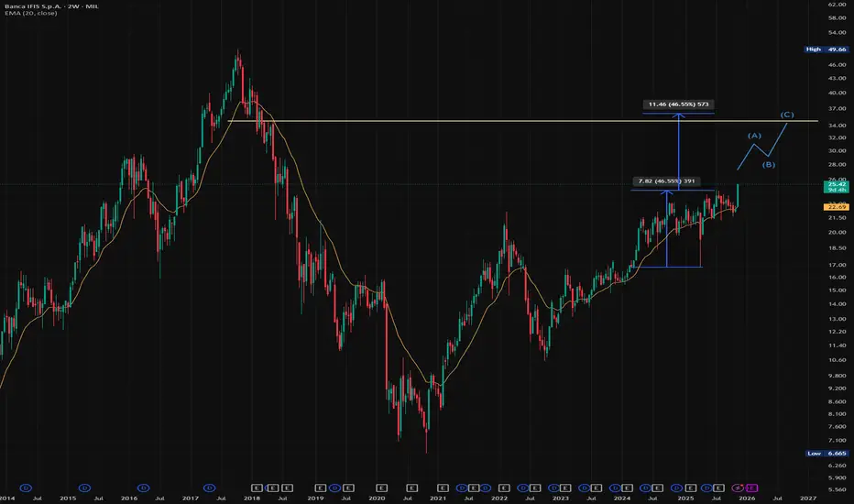Click the 34.00 price axis value
Screen dimensions: 854x504
point(838,126)
